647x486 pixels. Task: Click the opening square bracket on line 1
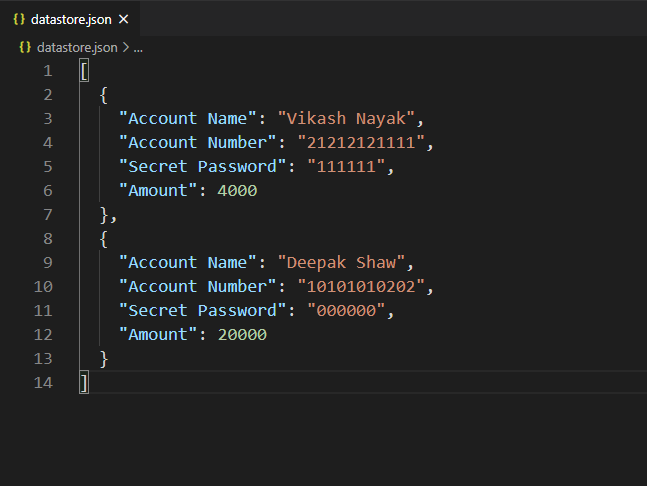(84, 71)
